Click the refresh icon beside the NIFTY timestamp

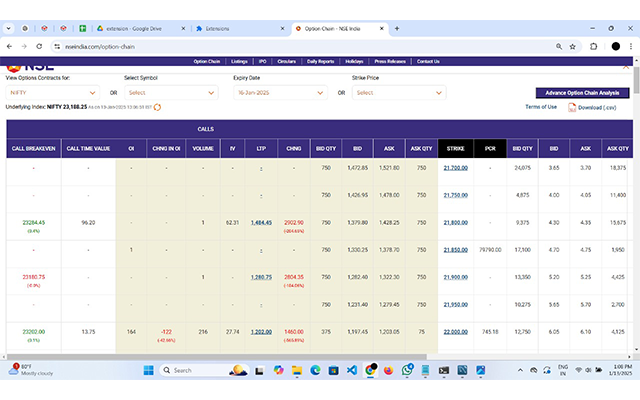click(157, 107)
